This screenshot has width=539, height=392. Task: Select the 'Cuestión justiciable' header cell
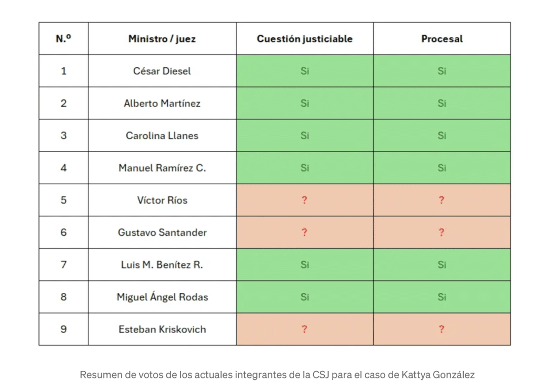[x=305, y=39]
